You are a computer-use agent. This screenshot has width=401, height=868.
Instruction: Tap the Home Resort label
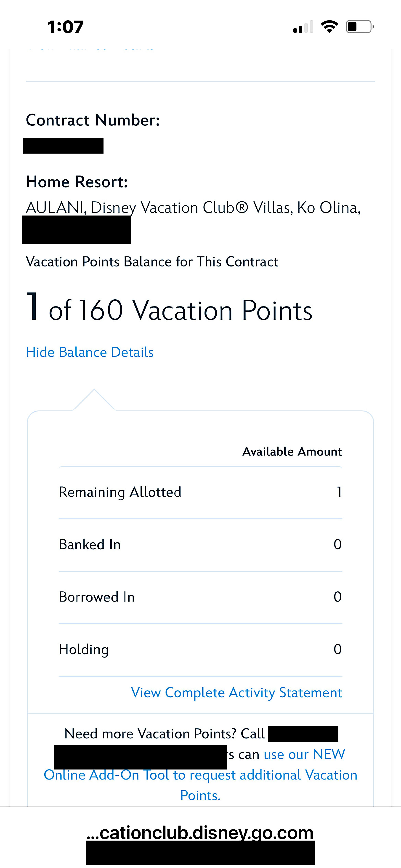(77, 182)
